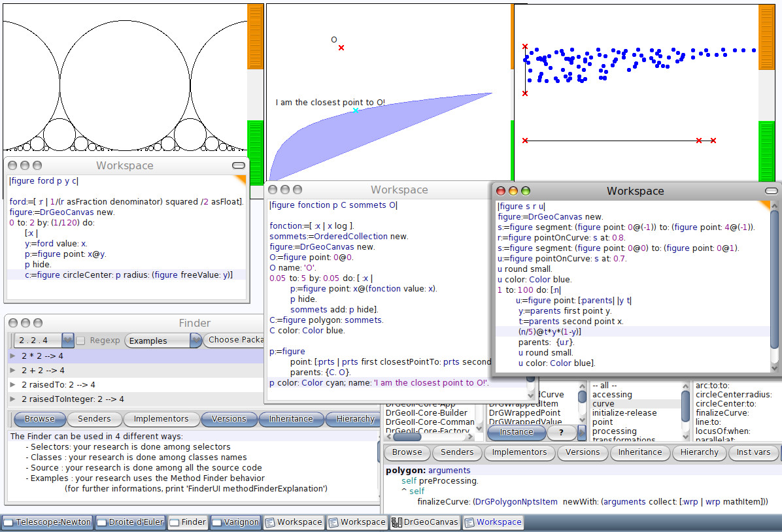Select 'circleCenter:radius:' in the method list
This screenshot has height=532, width=782.
point(734,395)
